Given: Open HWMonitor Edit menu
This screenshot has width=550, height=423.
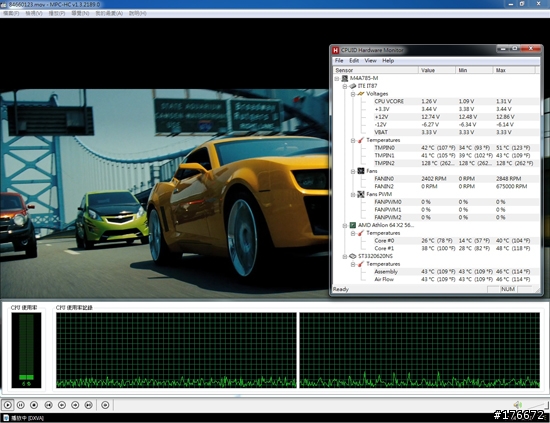Looking at the screenshot, I should 354,61.
